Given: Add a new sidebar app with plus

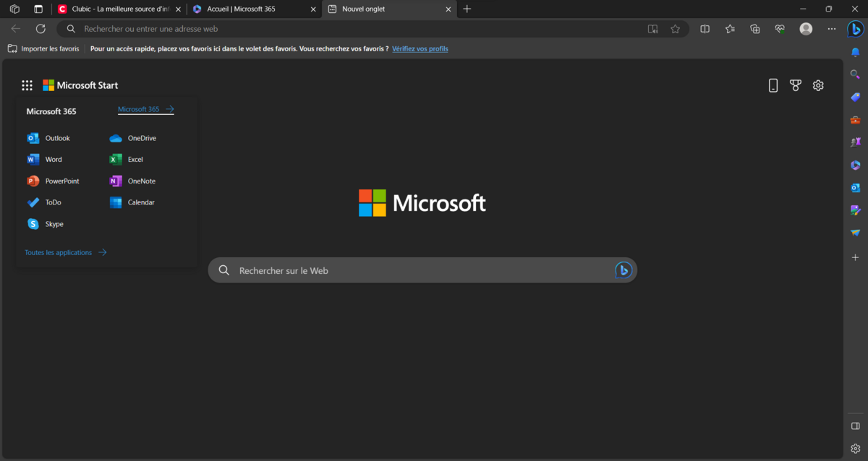Looking at the screenshot, I should (856, 257).
